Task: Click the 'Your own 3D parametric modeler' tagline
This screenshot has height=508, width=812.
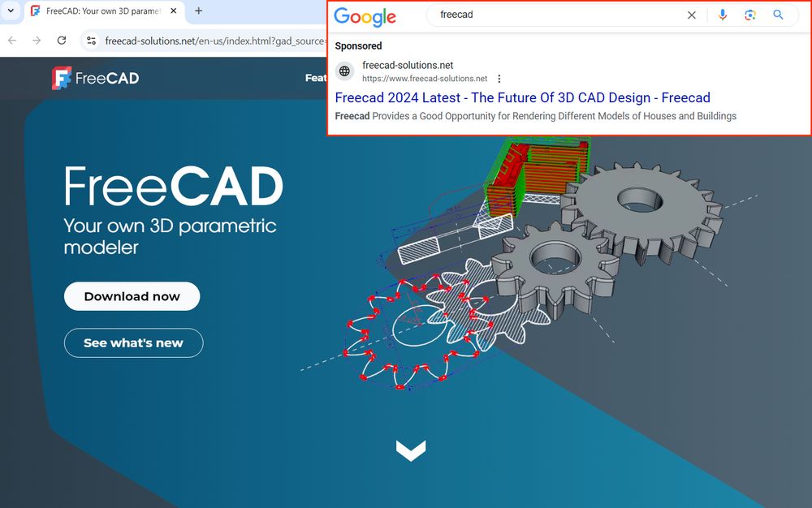Action: pyautogui.click(x=170, y=236)
